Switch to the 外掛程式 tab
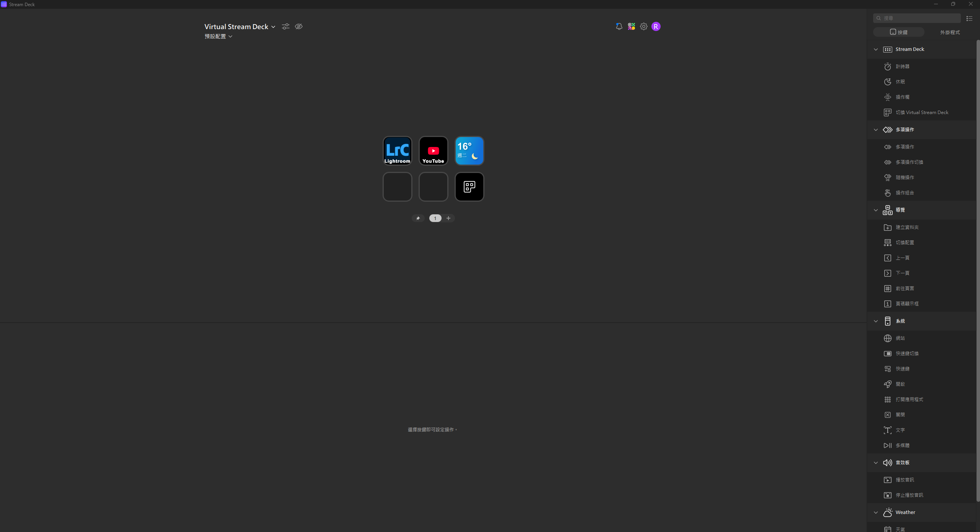Viewport: 980px width, 532px height. pyautogui.click(x=949, y=32)
